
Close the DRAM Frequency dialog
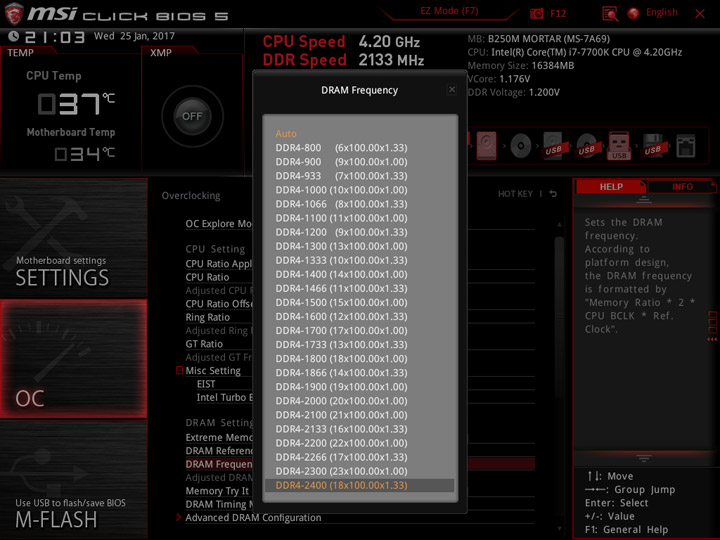(452, 90)
